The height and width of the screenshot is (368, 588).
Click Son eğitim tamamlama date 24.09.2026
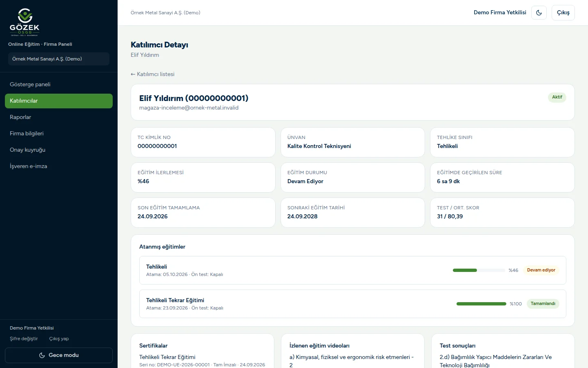153,216
